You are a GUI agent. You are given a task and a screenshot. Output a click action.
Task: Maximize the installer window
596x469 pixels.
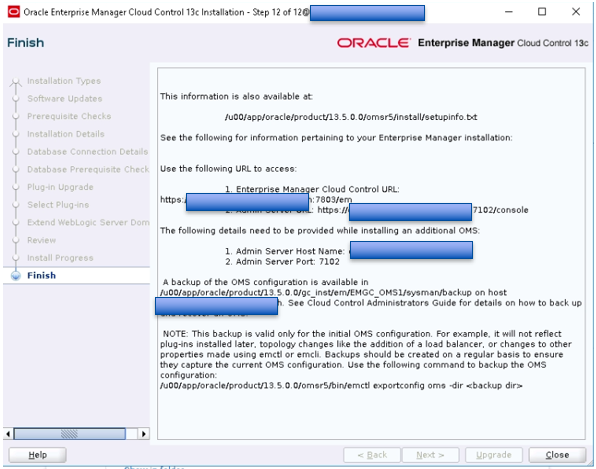click(x=542, y=12)
